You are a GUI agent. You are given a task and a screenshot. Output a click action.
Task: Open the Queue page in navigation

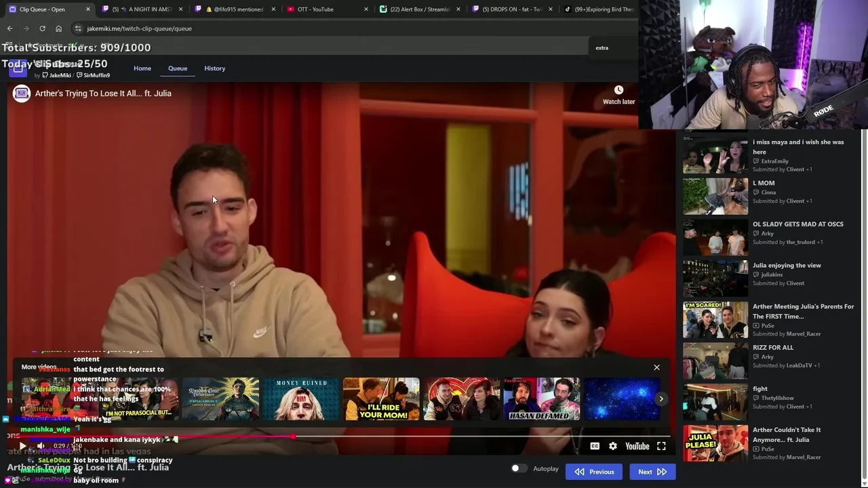click(x=178, y=68)
